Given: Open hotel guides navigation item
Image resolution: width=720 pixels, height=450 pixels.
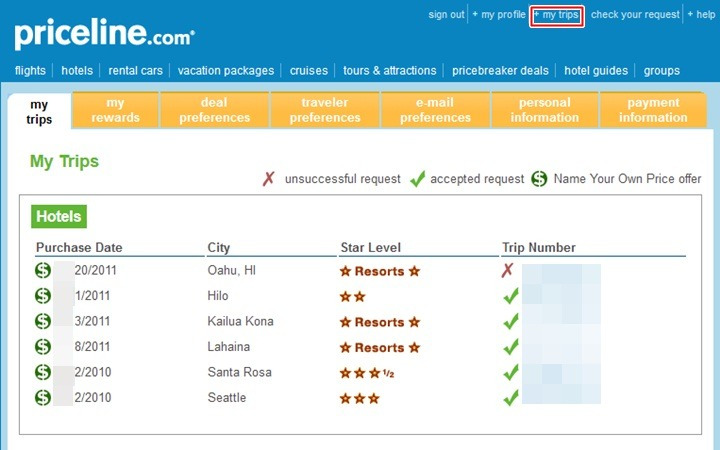Looking at the screenshot, I should (x=596, y=71).
